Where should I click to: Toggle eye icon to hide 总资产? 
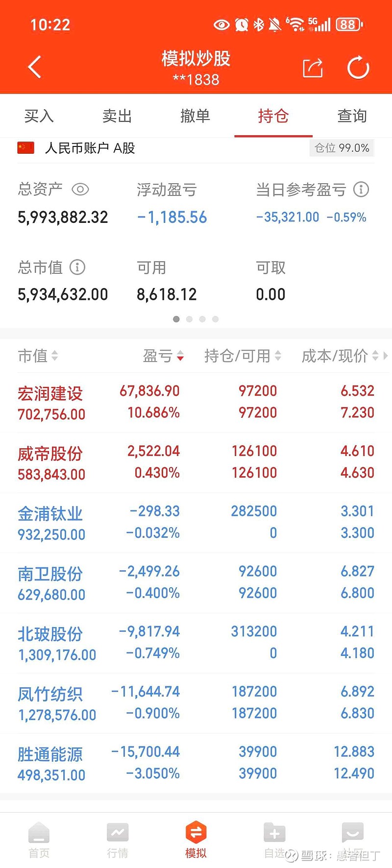coord(80,190)
